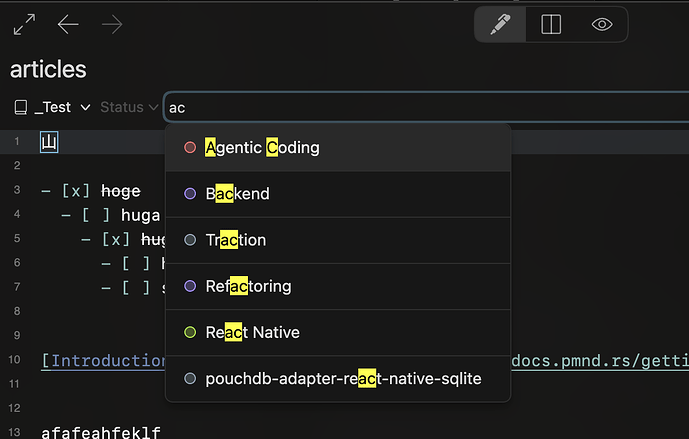The image size is (689, 439).
Task: Click line number 12 in the gutter
Action: point(15,408)
